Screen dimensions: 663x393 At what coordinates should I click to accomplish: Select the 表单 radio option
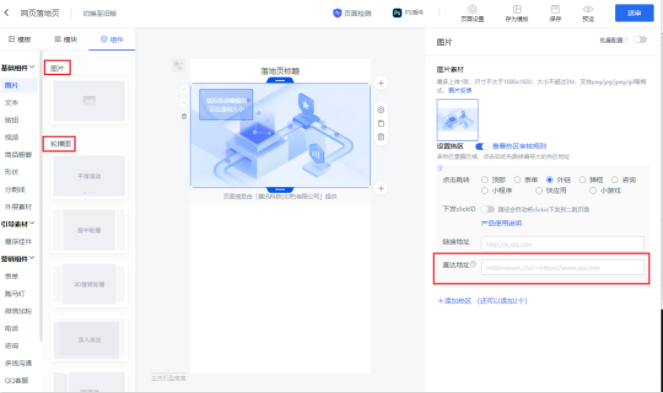coord(517,180)
